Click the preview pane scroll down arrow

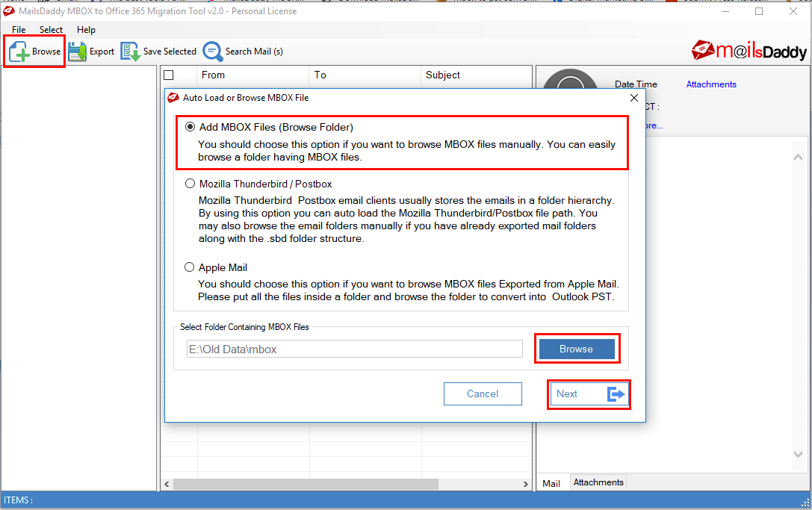798,454
